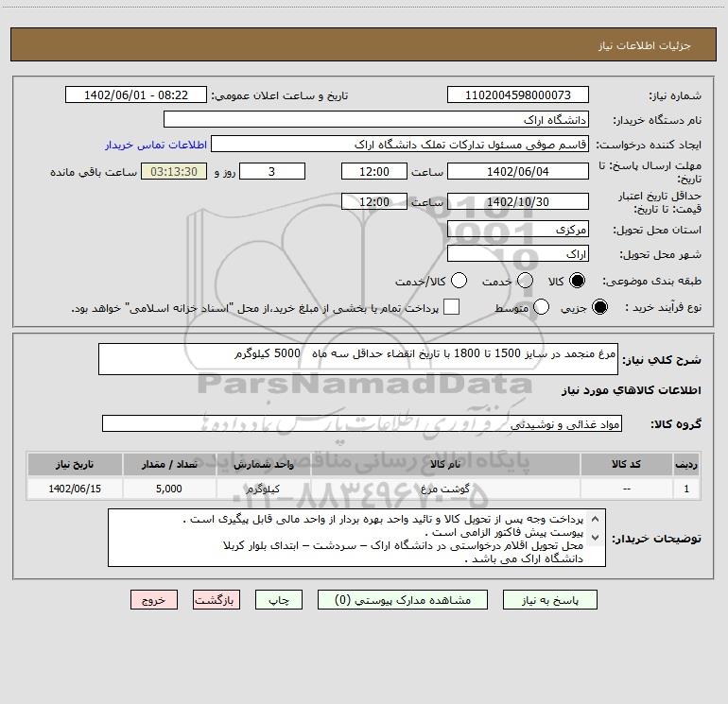Viewport: 728px width, 704px height.
Task: Click the ایجاد کننده درخواست field
Action: pos(400,145)
